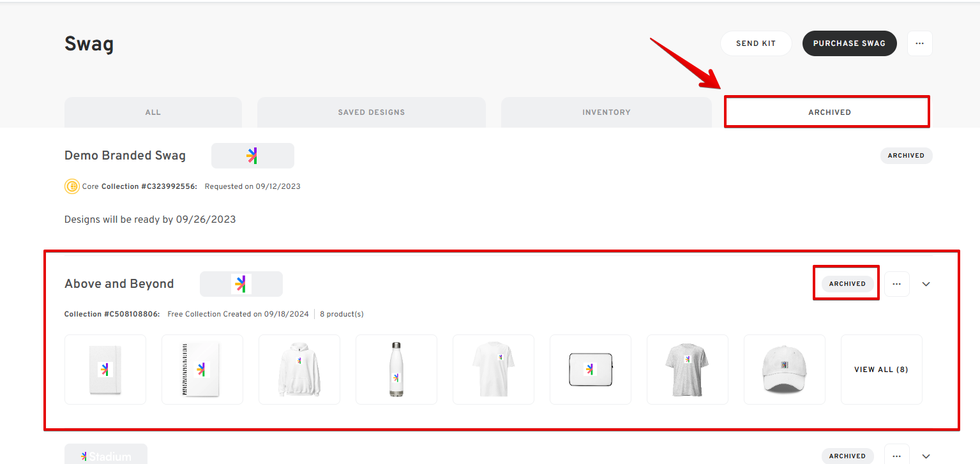Open the white hoodie product thumbnail
This screenshot has width=980, height=464.
pos(299,370)
